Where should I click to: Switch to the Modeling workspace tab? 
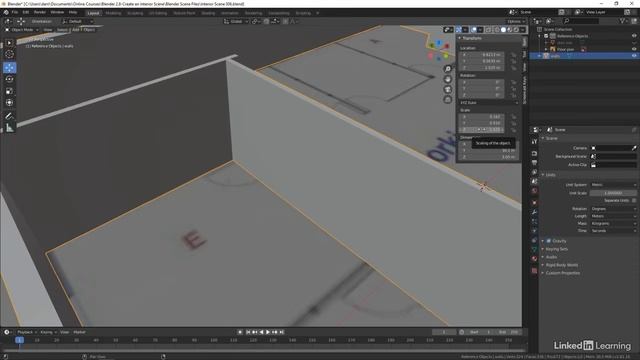[x=113, y=13]
